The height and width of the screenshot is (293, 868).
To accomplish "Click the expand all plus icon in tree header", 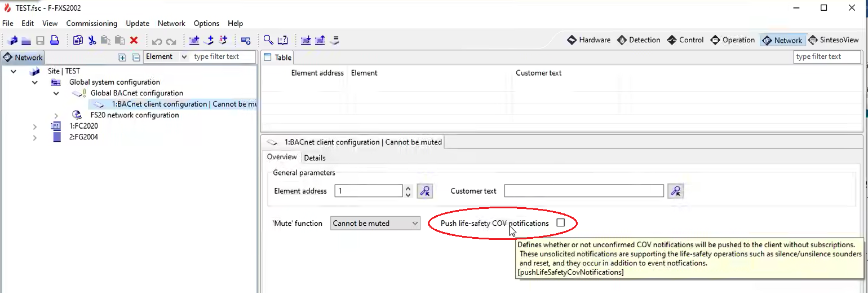I will tap(122, 57).
